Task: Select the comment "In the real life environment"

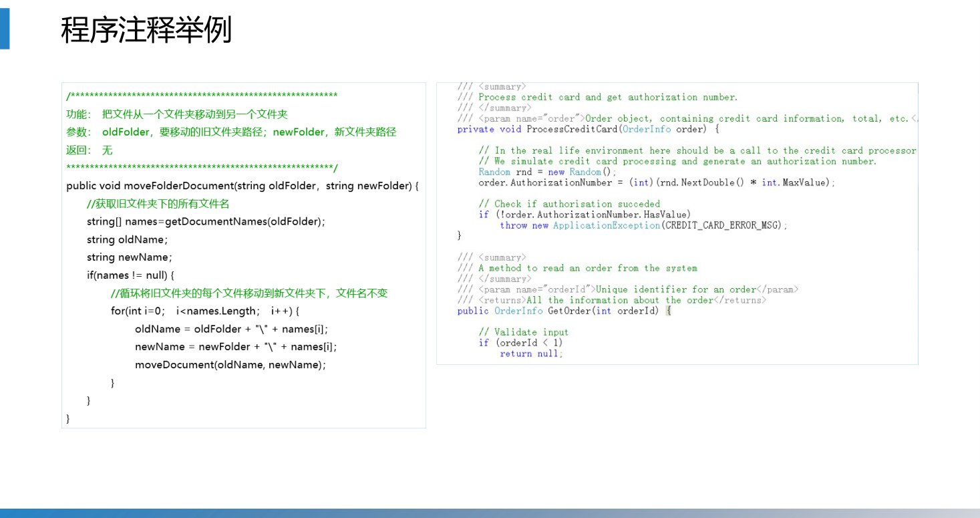Action: pos(697,150)
